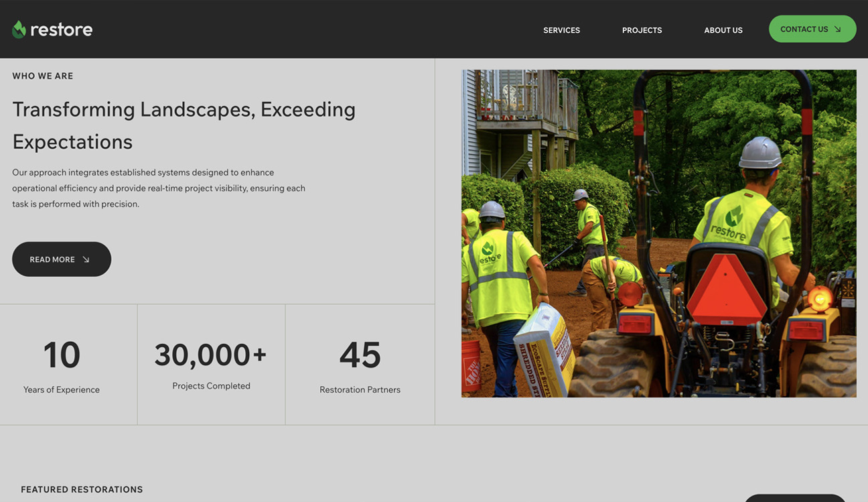Image resolution: width=868 pixels, height=502 pixels.
Task: Click the Read More button
Action: (62, 259)
